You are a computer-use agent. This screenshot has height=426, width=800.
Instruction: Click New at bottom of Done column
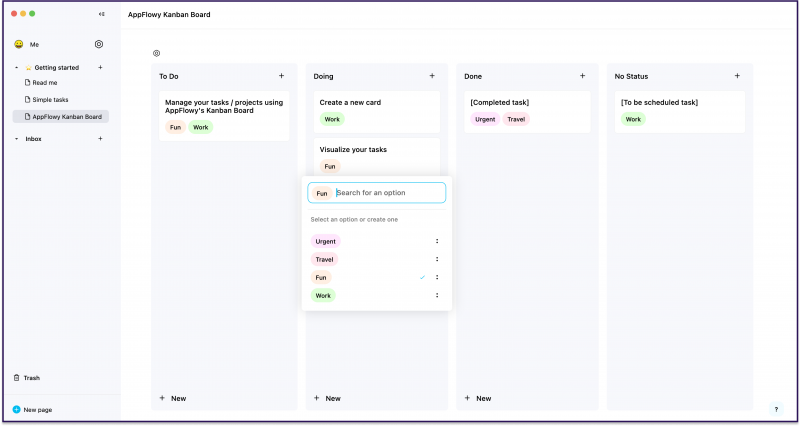coord(478,398)
